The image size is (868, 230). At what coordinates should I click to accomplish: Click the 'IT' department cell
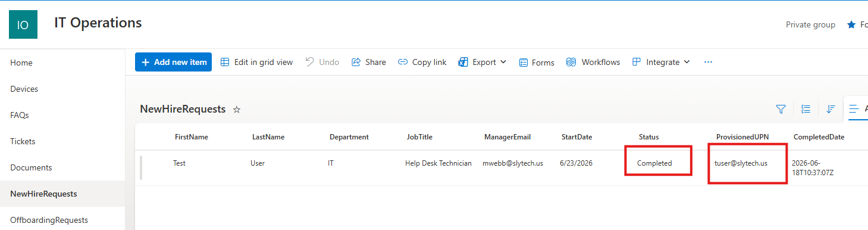[331, 163]
